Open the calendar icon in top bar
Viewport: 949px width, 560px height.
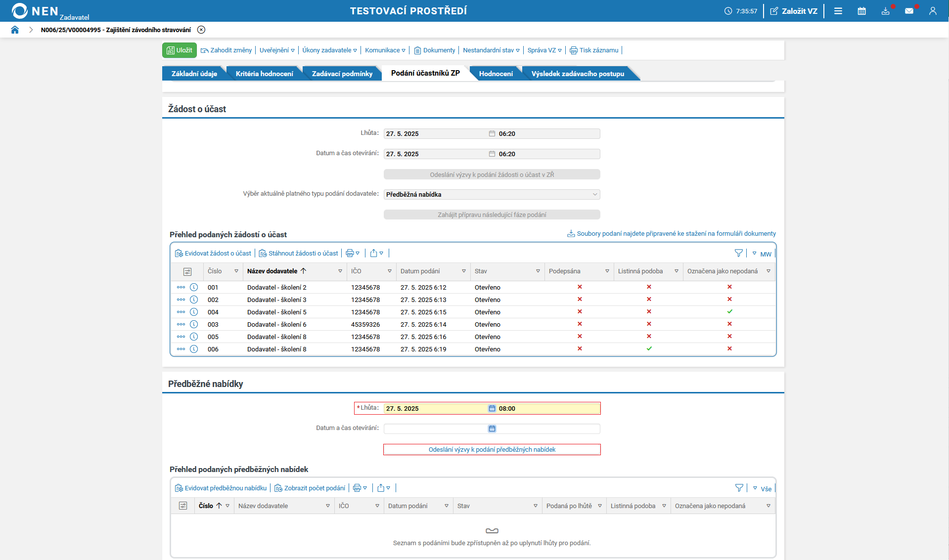pyautogui.click(x=861, y=11)
